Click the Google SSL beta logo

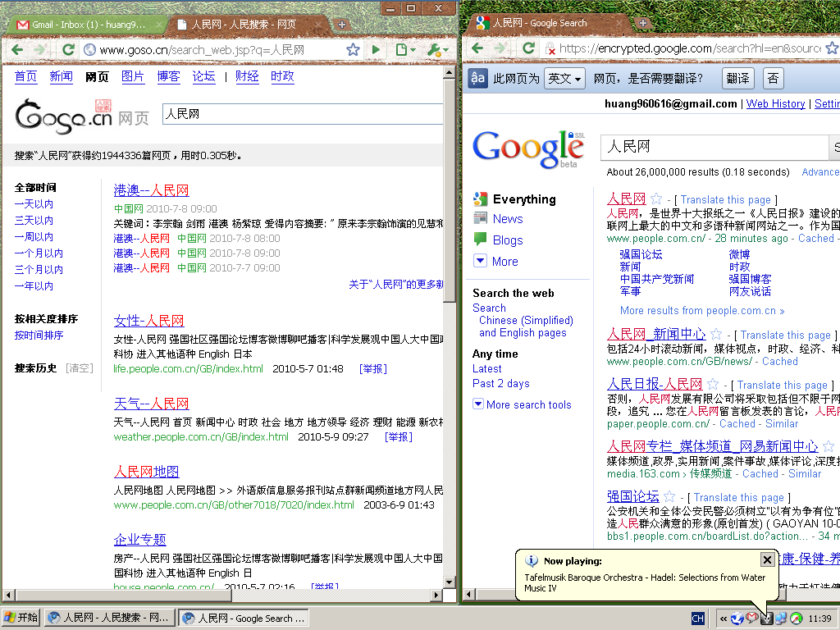[529, 149]
